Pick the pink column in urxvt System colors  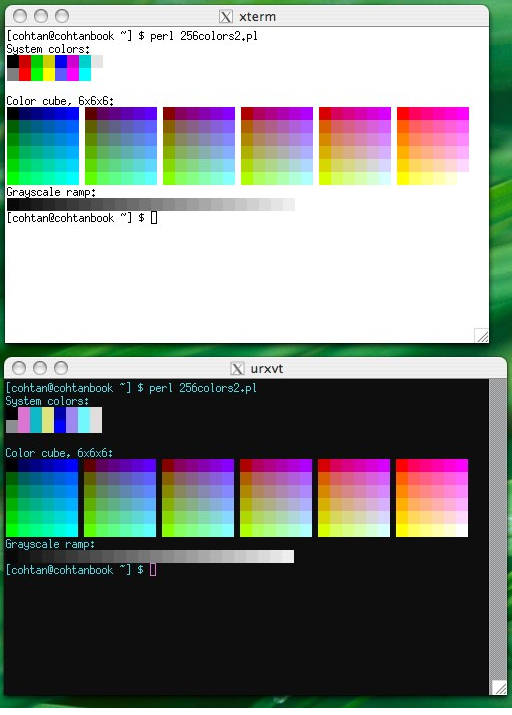coord(24,420)
